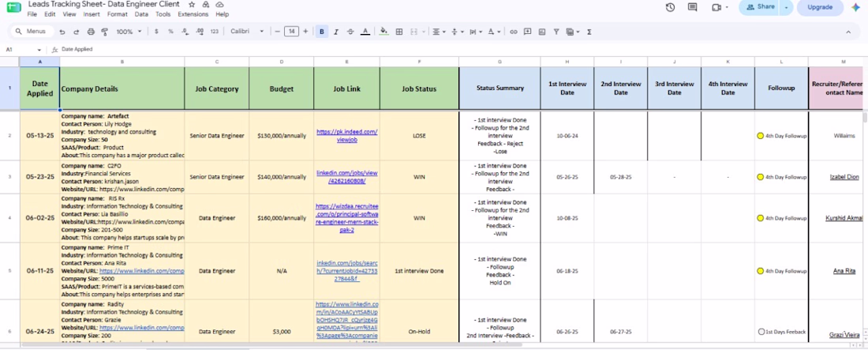Open more number formats 123
868x350 pixels.
click(215, 32)
